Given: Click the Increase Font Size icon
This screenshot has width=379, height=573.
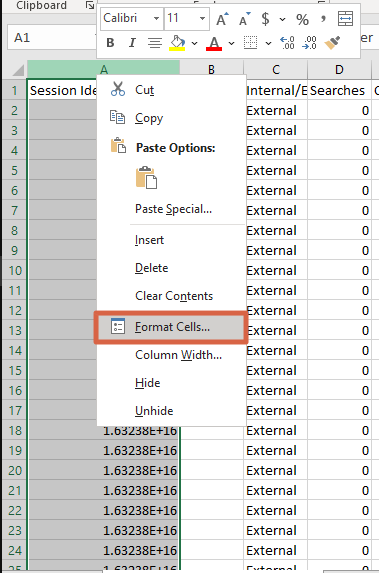Looking at the screenshot, I should pos(222,19).
